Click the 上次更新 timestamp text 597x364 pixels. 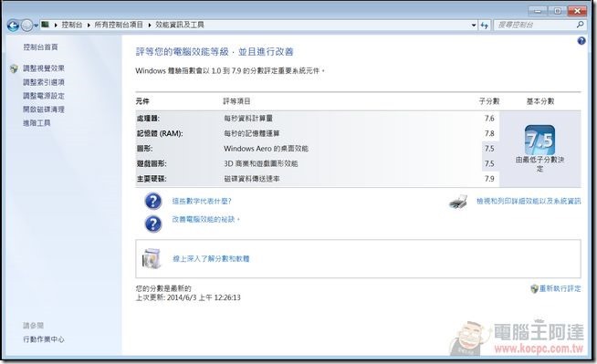point(188,297)
